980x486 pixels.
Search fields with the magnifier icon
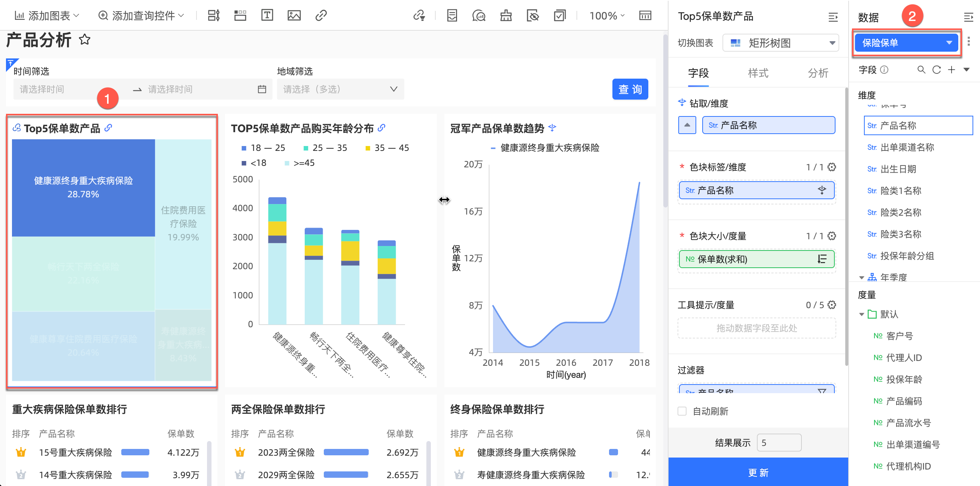point(921,70)
